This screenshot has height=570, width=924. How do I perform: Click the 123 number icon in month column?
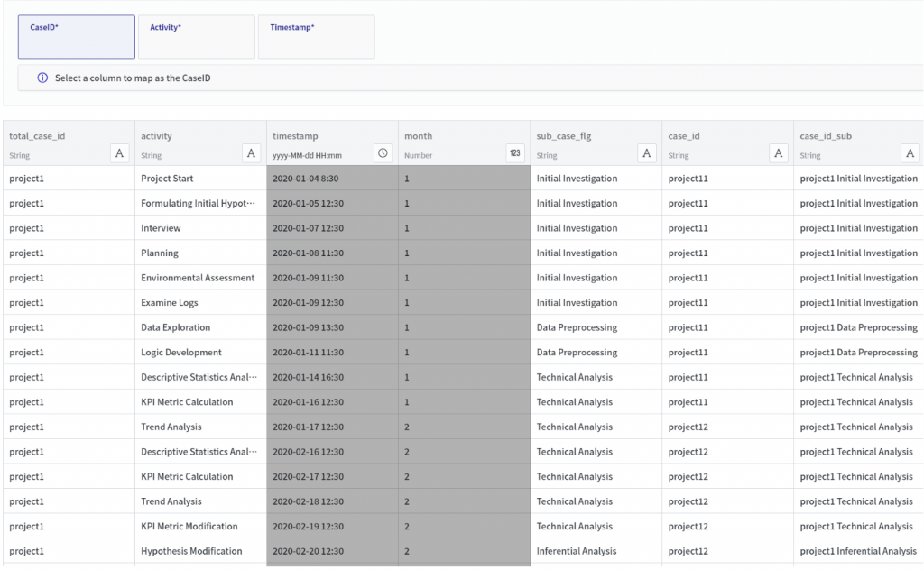(x=515, y=153)
